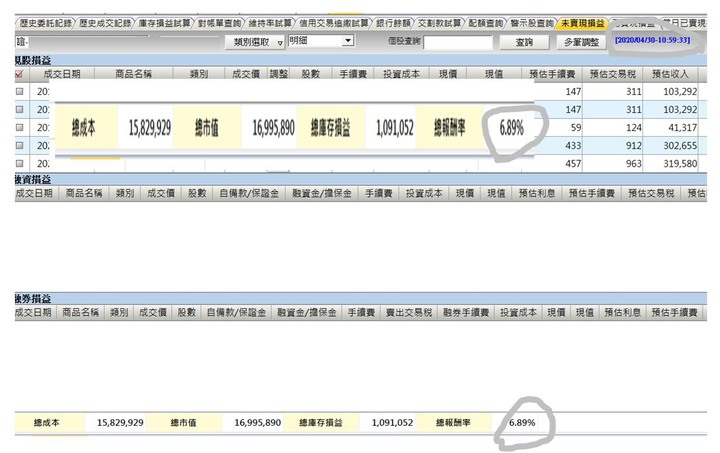Click the 融券手續費 column header
This screenshot has height=453, width=720.
pyautogui.click(x=466, y=313)
